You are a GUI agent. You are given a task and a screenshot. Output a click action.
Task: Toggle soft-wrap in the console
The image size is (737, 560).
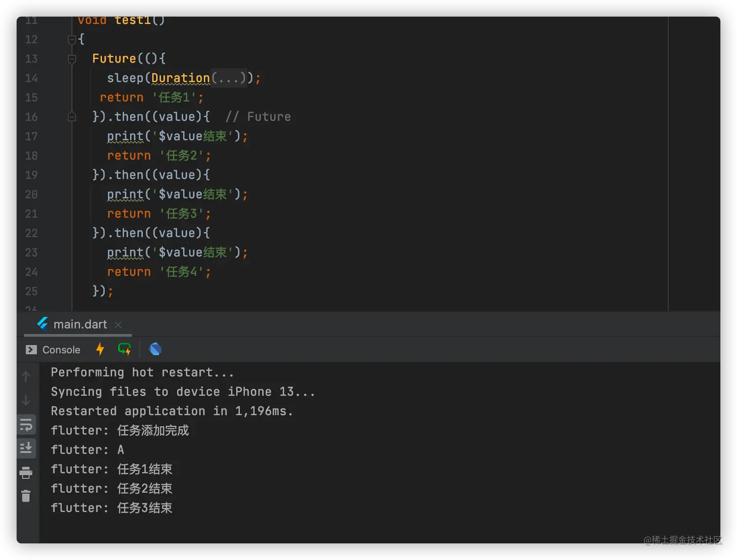tap(26, 425)
